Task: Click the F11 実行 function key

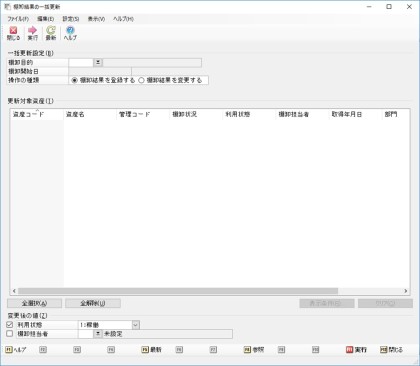Action: pos(356,350)
